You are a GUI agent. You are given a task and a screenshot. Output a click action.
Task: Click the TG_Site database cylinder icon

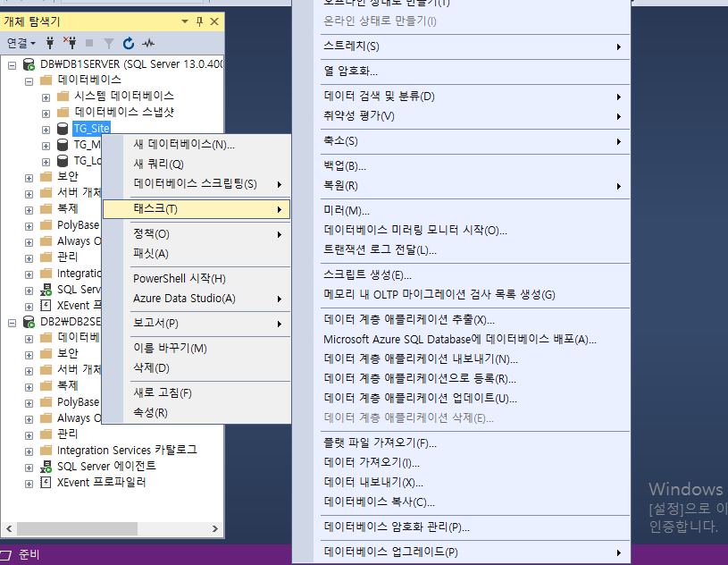tap(63, 129)
